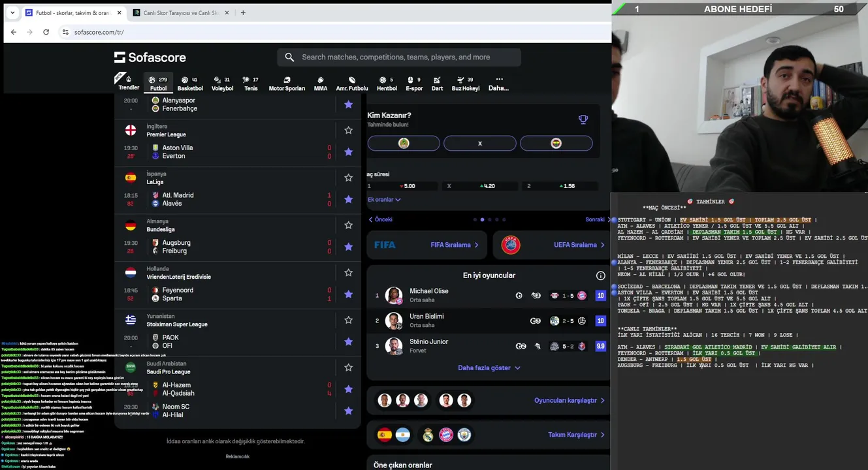Click the Sofascore logo
The width and height of the screenshot is (868, 470).
[x=150, y=57]
